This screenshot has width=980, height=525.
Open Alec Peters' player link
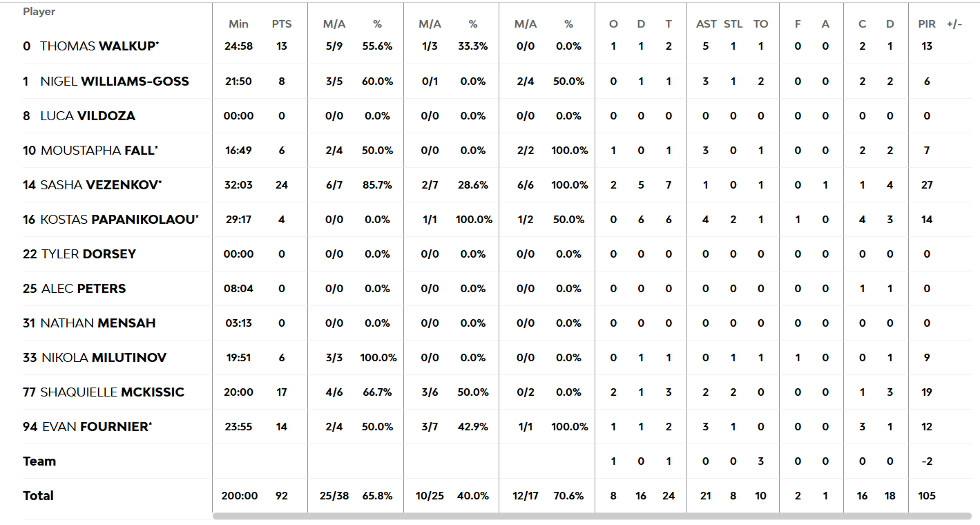pos(83,288)
